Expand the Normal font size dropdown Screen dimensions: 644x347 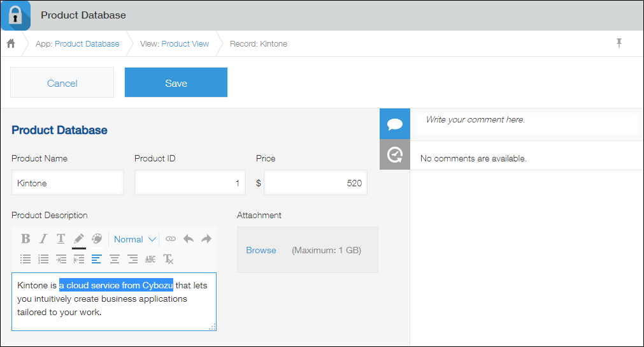pyautogui.click(x=134, y=239)
